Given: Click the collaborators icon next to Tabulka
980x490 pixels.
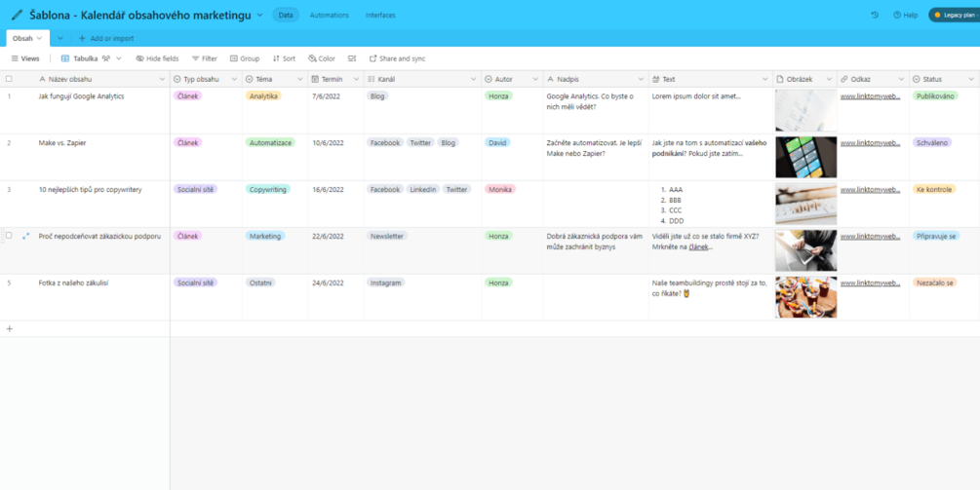Looking at the screenshot, I should point(106,58).
